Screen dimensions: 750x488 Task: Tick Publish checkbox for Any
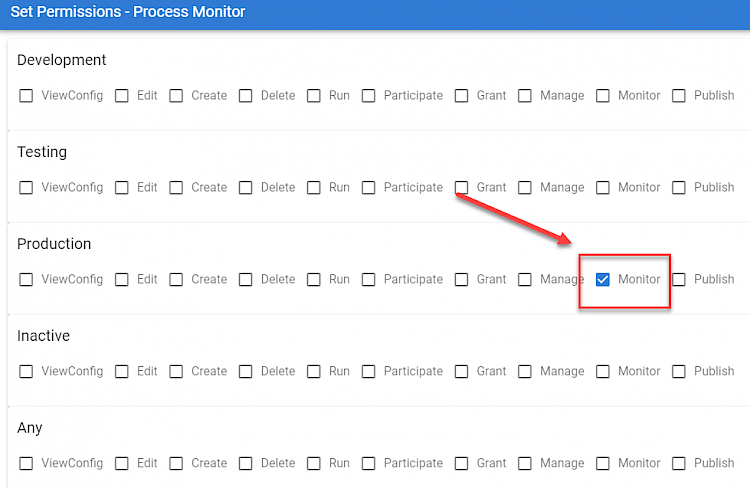pyautogui.click(x=679, y=463)
